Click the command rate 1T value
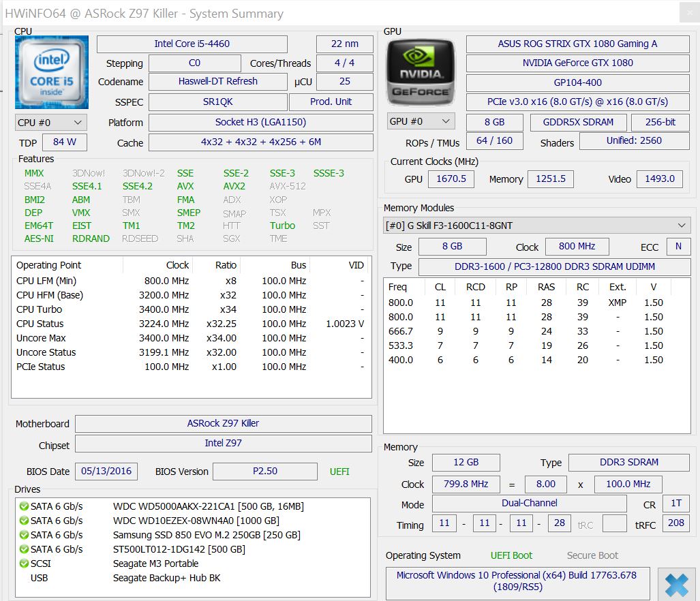The height and width of the screenshot is (601, 700). (676, 504)
